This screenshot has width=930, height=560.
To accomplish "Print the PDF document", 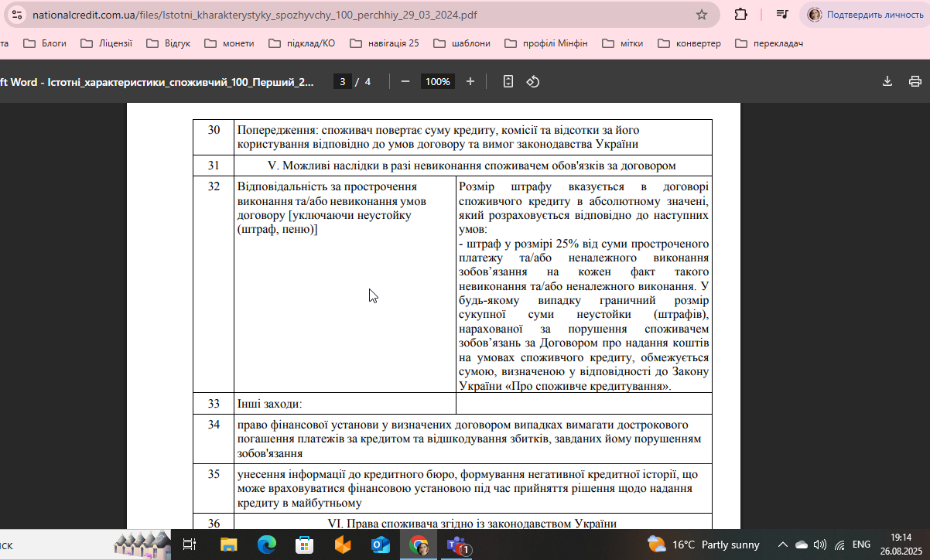I will tap(915, 81).
